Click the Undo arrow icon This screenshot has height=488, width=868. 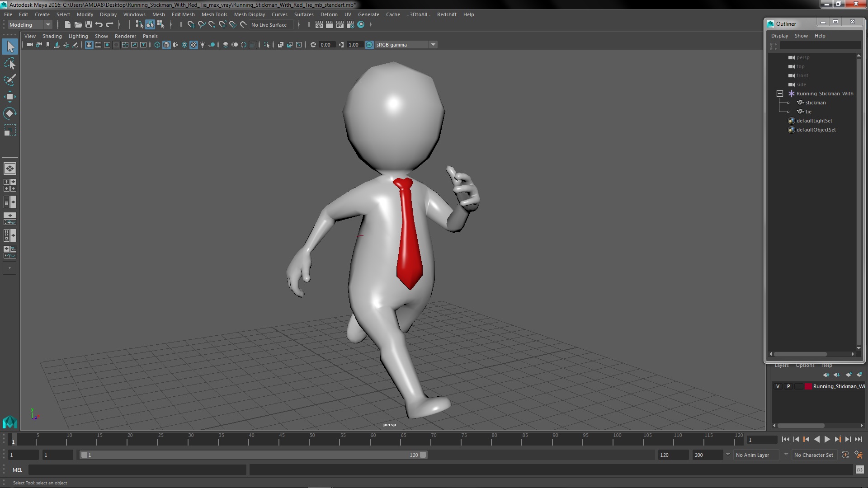(99, 25)
